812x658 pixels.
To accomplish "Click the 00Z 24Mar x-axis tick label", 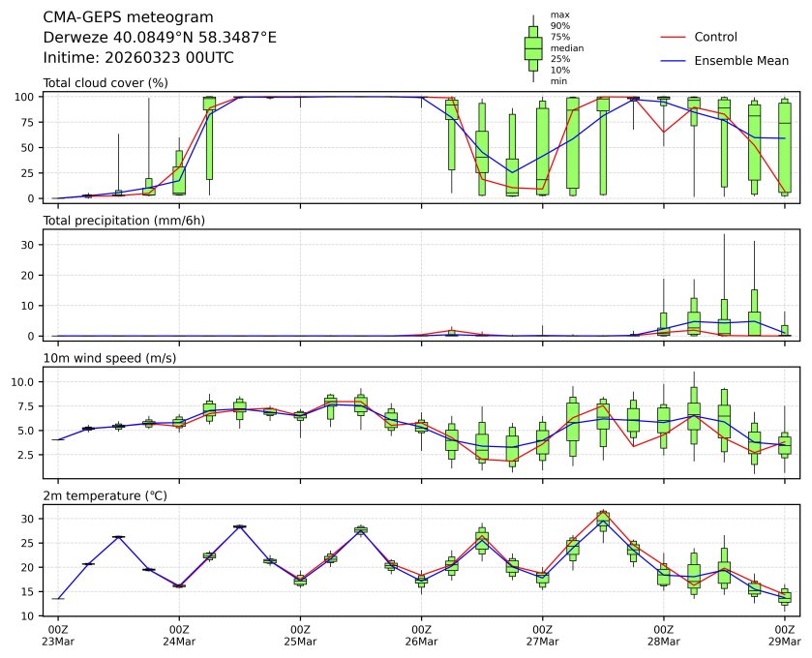I will (179, 635).
